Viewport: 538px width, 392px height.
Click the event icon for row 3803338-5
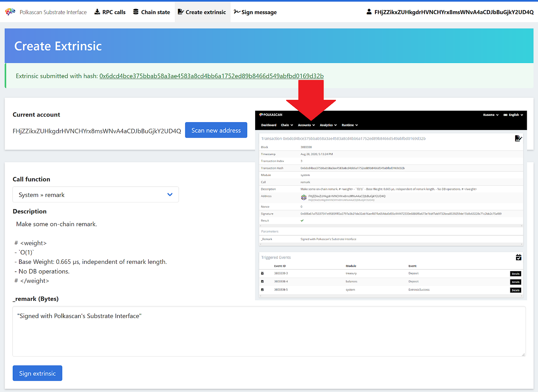point(262,290)
